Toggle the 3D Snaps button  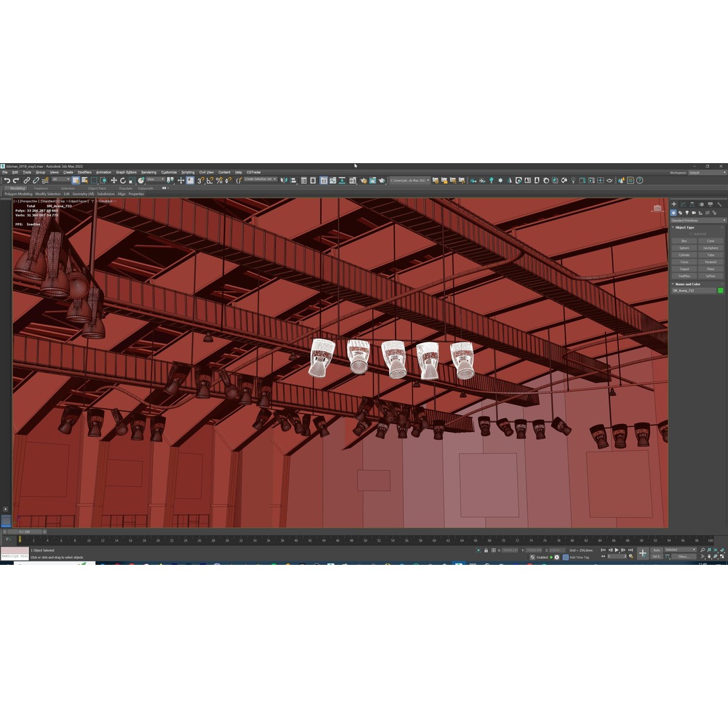click(x=201, y=181)
